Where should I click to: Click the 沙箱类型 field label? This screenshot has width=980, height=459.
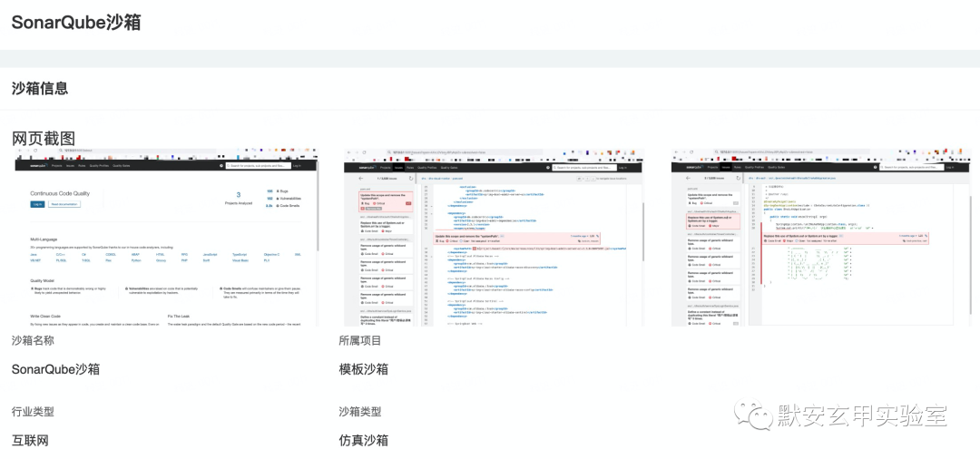click(360, 412)
